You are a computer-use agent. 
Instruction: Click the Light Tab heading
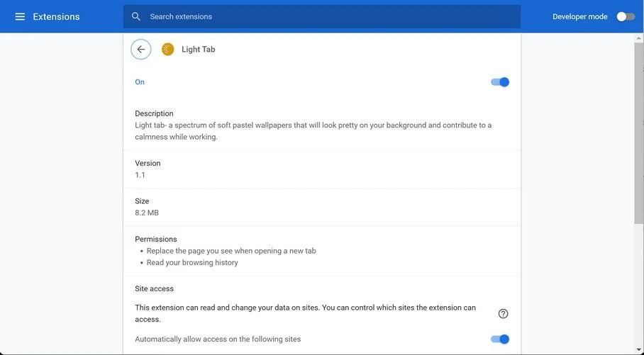tap(199, 50)
